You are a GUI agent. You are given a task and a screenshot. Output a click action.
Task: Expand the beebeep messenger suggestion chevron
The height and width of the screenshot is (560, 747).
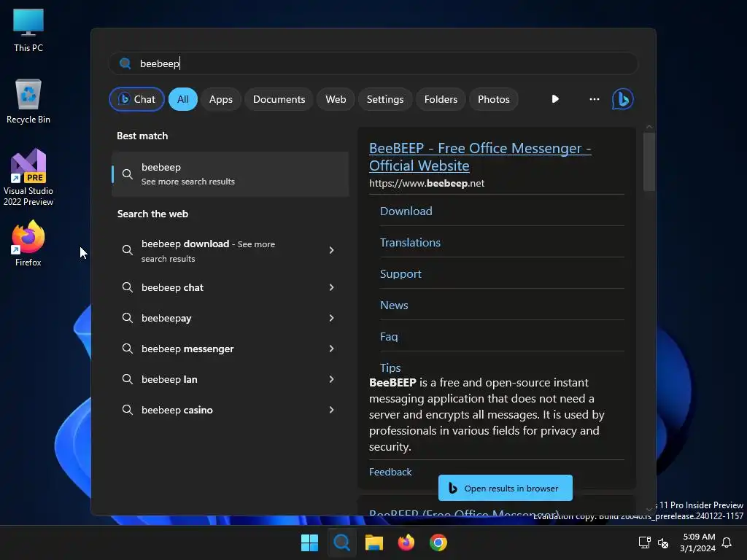(x=332, y=349)
